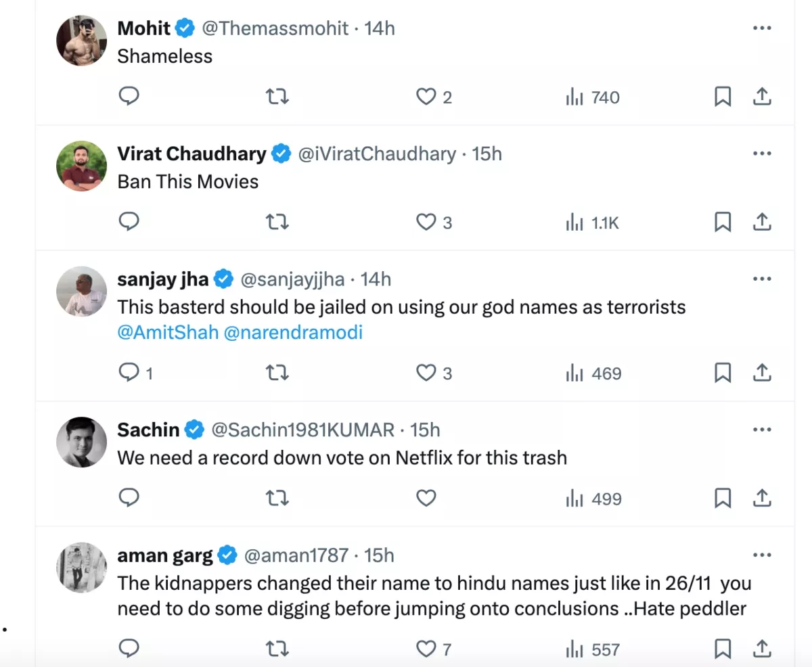Click the @AmitShah mention link
Image resolution: width=812 pixels, height=667 pixels.
167,333
